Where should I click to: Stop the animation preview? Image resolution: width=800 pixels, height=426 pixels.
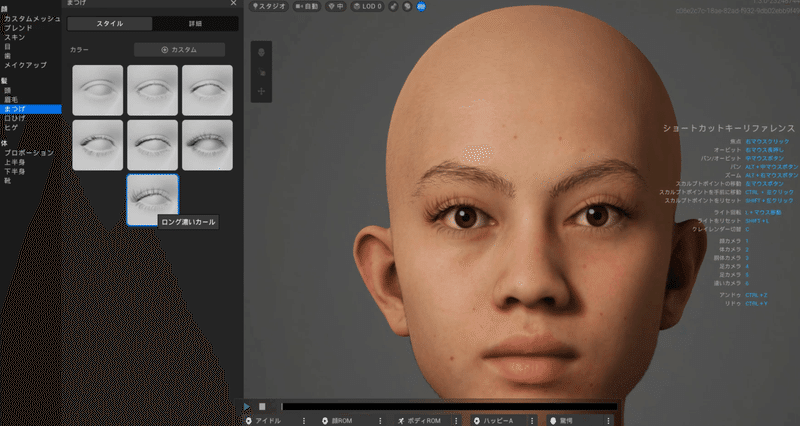(262, 407)
